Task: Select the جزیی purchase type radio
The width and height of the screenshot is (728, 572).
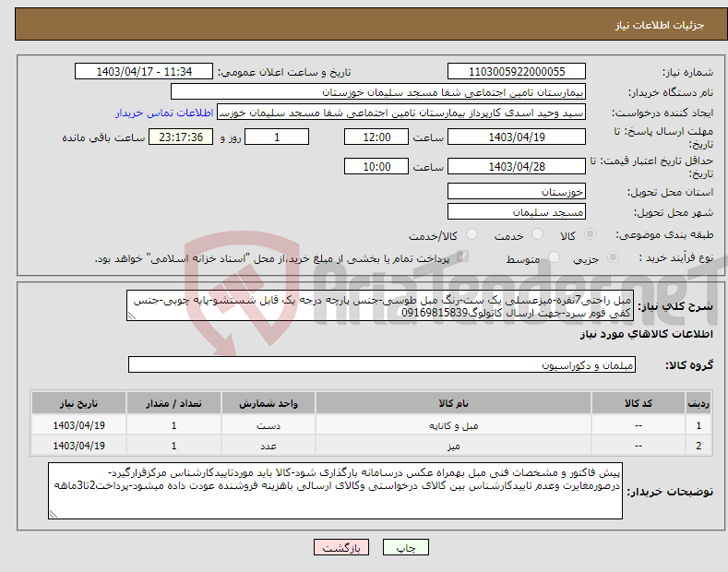Action: point(613,257)
